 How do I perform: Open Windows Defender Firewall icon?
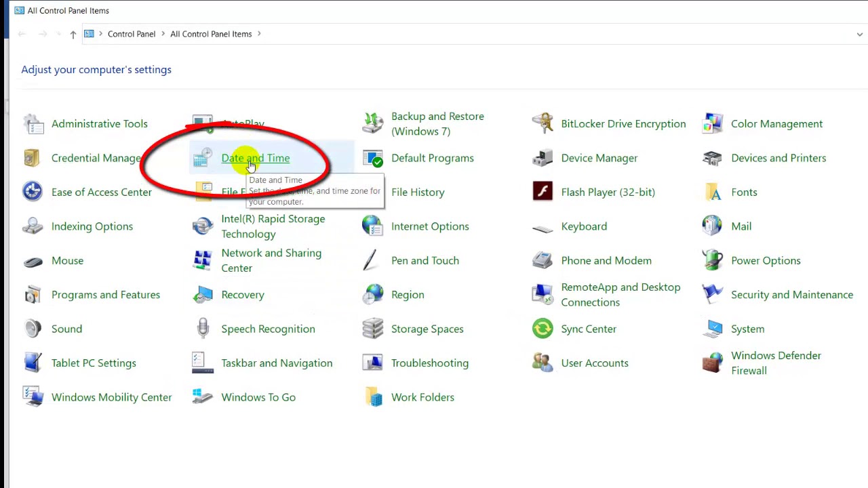712,363
